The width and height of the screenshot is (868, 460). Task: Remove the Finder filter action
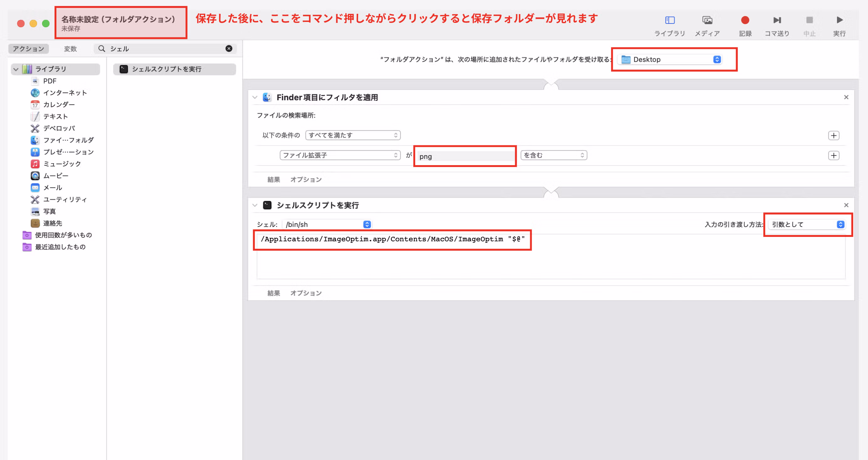pos(846,97)
